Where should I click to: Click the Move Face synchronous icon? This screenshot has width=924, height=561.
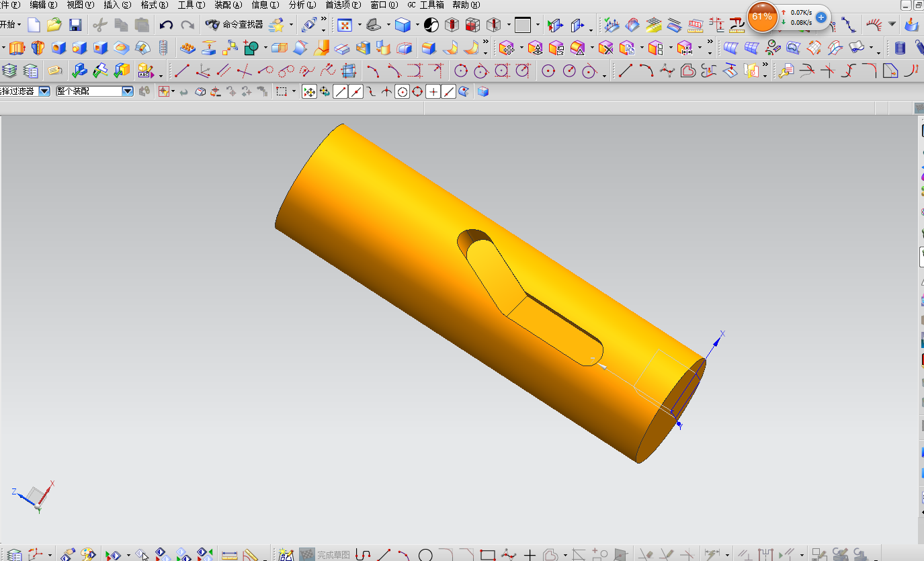[507, 48]
